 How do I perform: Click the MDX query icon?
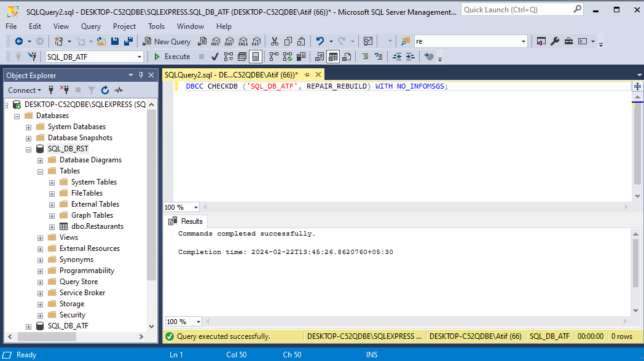tap(216, 41)
